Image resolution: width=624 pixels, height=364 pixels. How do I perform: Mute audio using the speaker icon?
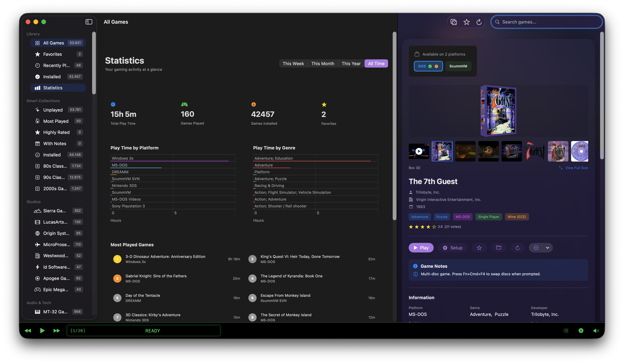point(596,331)
